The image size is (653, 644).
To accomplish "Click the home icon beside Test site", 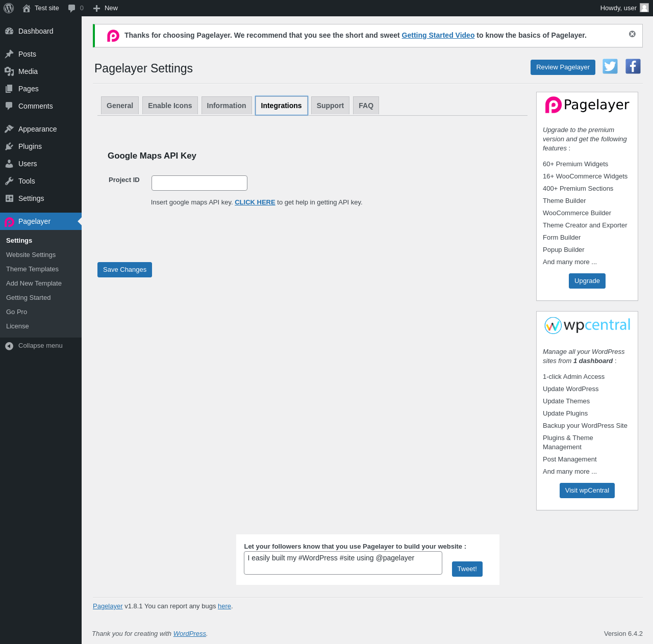I will [27, 8].
